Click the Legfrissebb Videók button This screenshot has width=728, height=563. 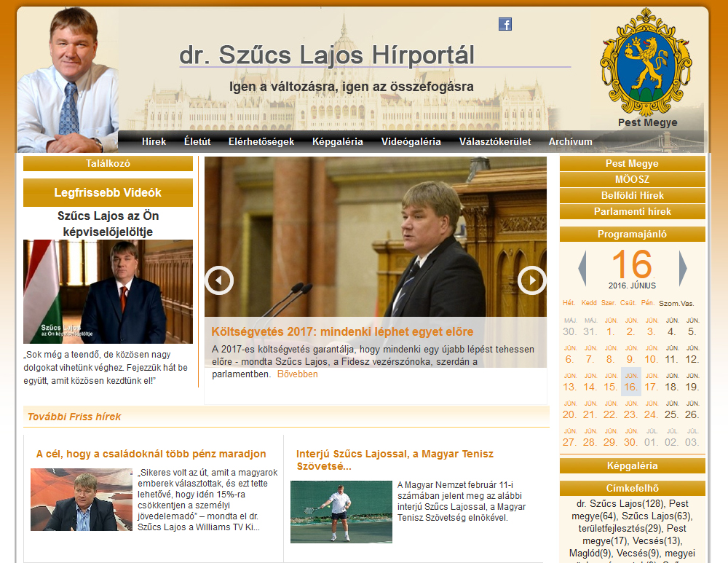tap(108, 192)
